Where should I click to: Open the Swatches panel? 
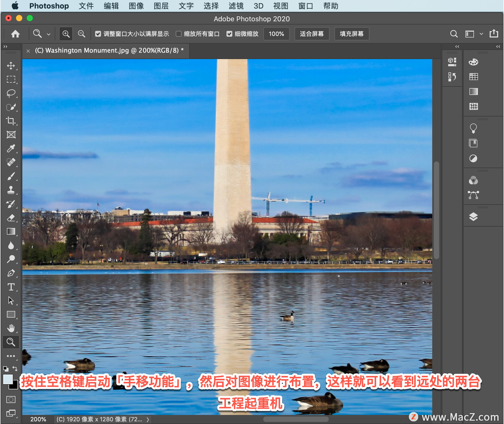473,77
